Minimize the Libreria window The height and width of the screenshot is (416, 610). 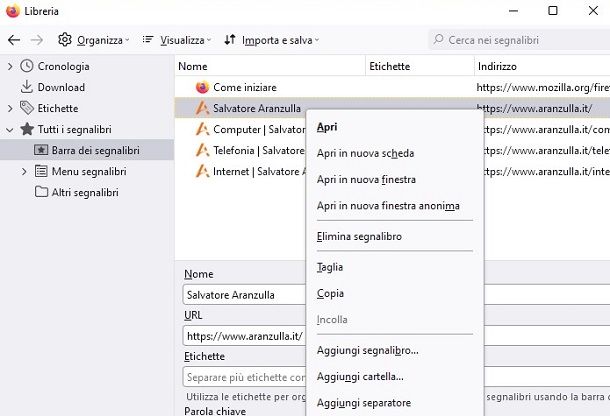coord(514,11)
